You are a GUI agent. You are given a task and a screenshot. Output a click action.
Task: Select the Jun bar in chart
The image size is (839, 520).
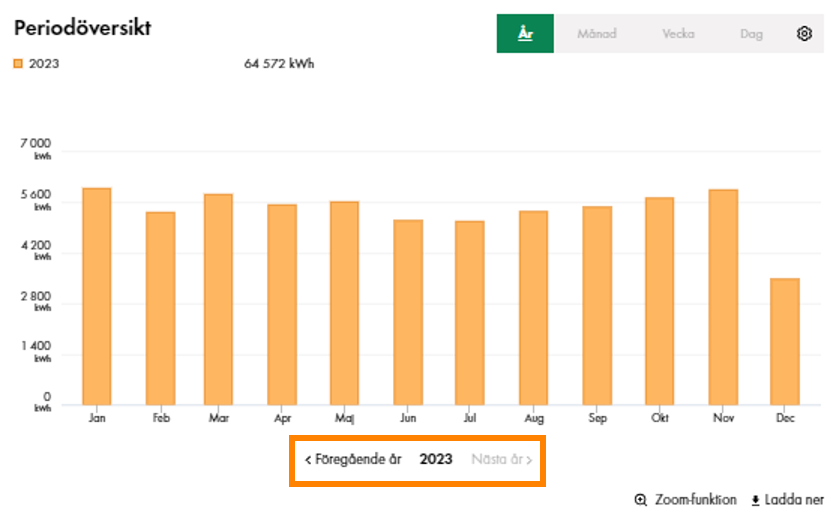point(408,312)
